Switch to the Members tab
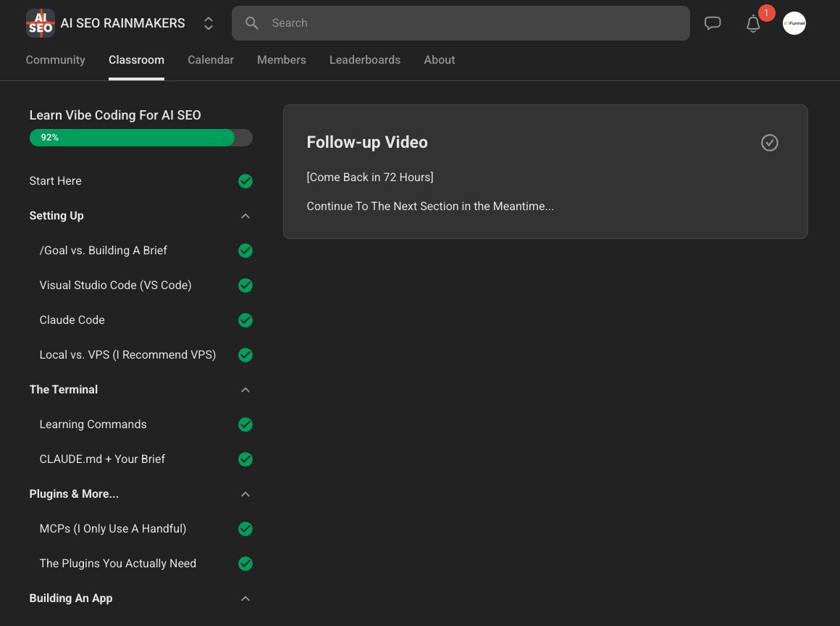The image size is (840, 626). [281, 60]
